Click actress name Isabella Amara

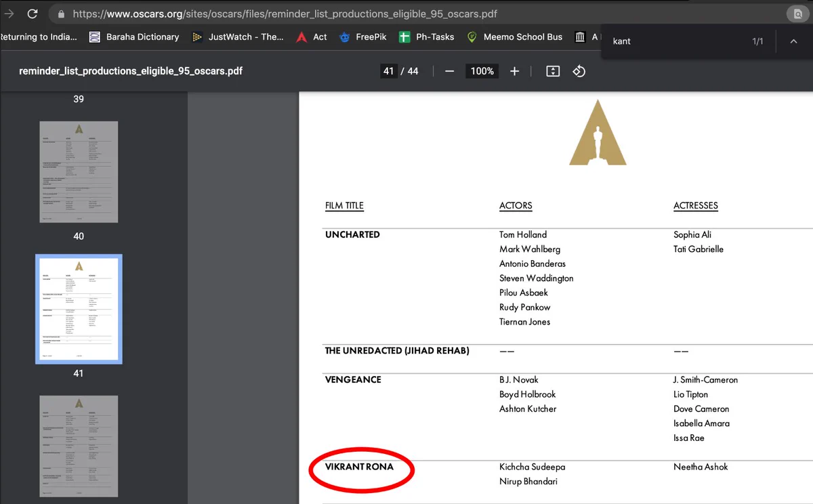[701, 423]
